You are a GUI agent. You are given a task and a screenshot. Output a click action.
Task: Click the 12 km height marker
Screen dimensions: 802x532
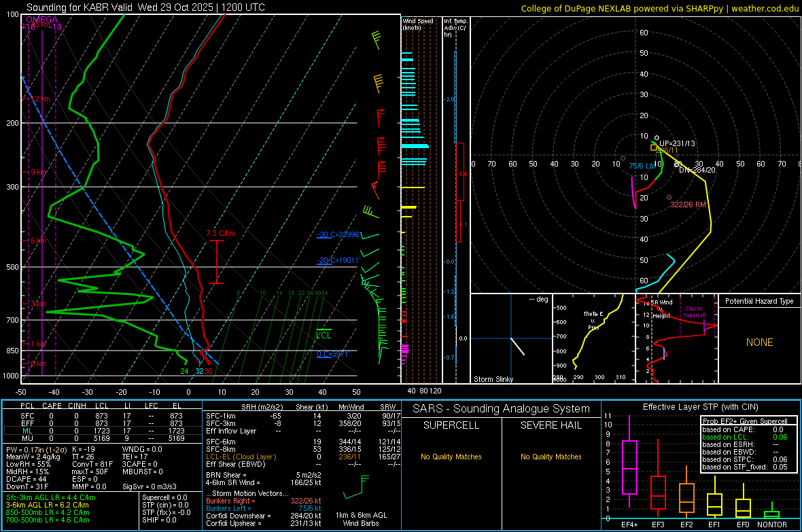point(41,99)
